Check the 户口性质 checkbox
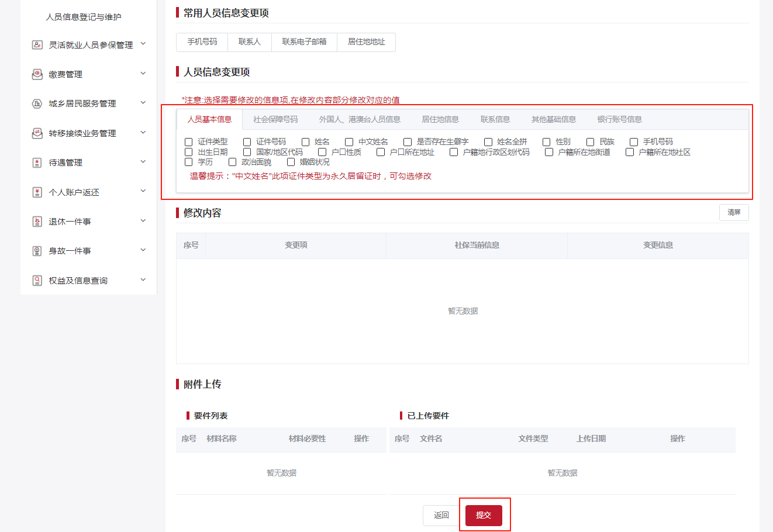 (x=322, y=151)
